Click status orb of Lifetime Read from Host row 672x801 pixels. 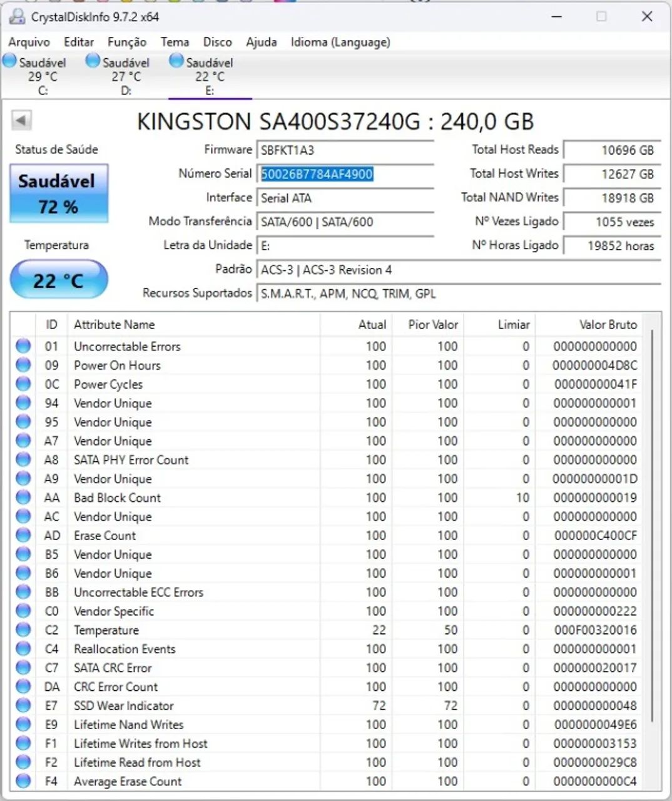[23, 762]
